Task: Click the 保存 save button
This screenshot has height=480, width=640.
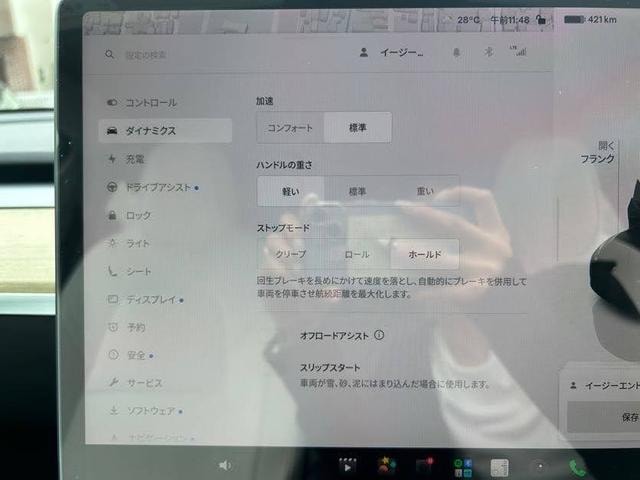Action: pyautogui.click(x=603, y=417)
